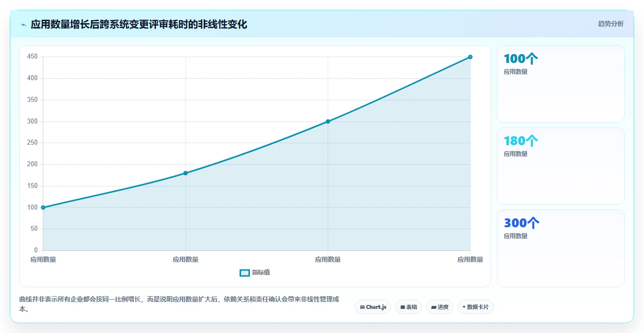
Task: Click the lightning icon beside the chart title
Action: click(23, 25)
